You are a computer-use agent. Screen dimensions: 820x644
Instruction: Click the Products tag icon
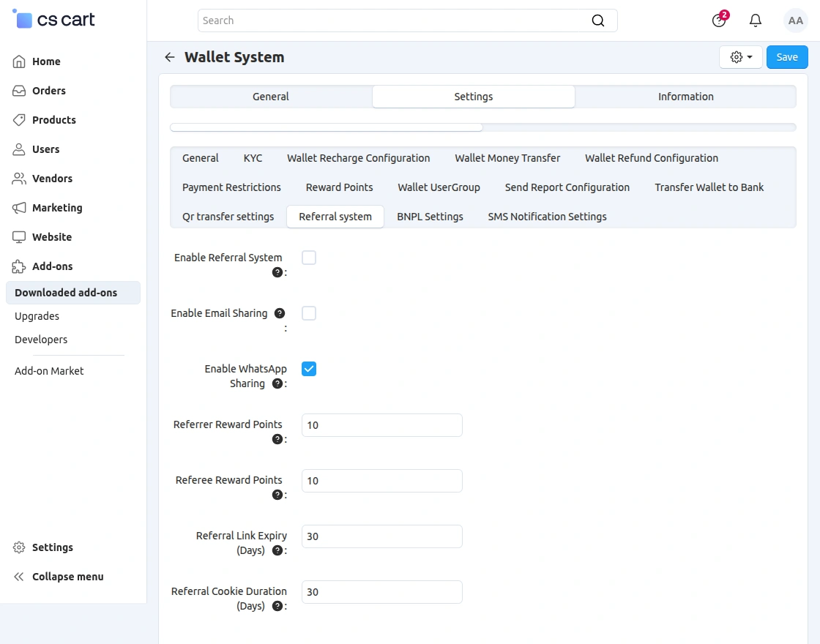pos(19,120)
